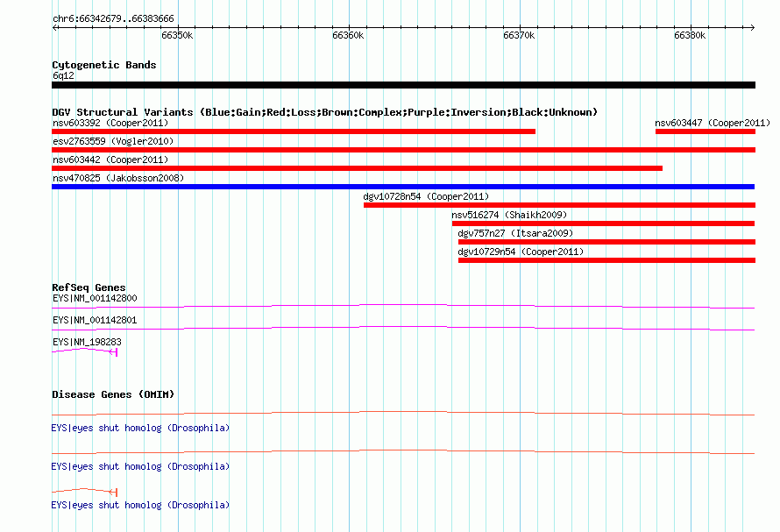The width and height of the screenshot is (780, 532).
Task: Click the red nsv603392 loss bar
Action: [x=294, y=131]
